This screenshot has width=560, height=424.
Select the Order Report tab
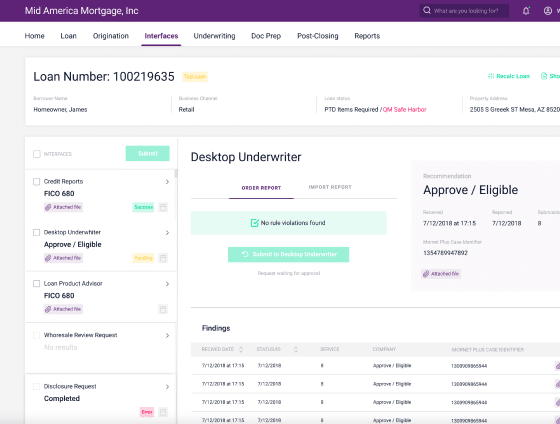[261, 188]
